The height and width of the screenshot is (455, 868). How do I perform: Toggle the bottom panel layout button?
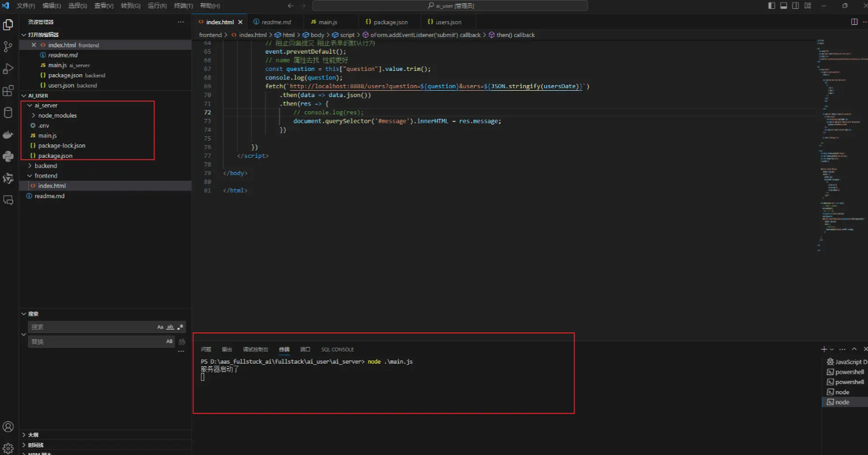[784, 6]
